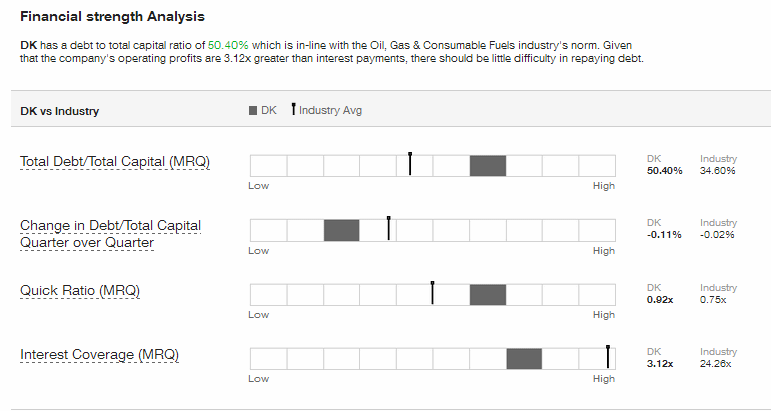Click Interest Coverage industry average marker

point(608,357)
